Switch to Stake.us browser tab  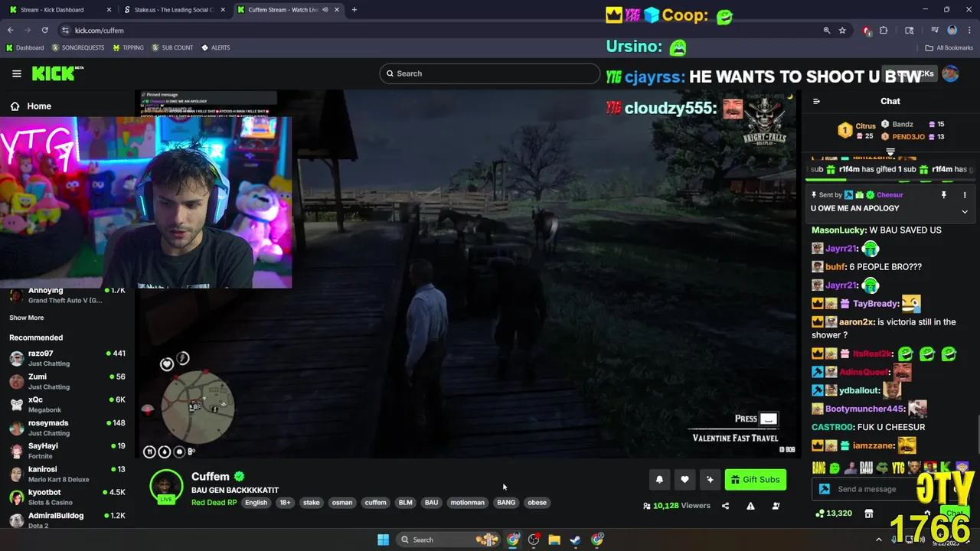(x=173, y=10)
